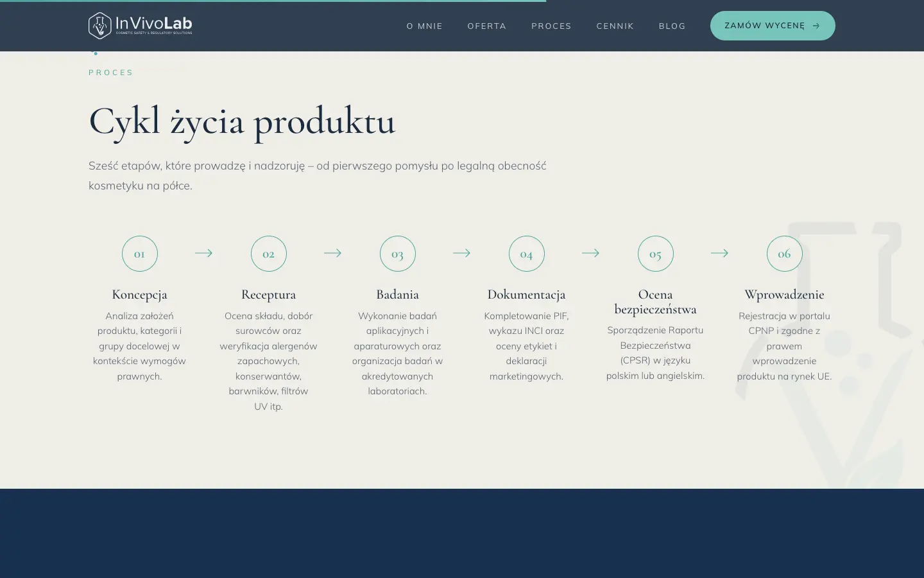Click the Receptura description about Ocena składu
The width and height of the screenshot is (924, 578).
[269, 361]
